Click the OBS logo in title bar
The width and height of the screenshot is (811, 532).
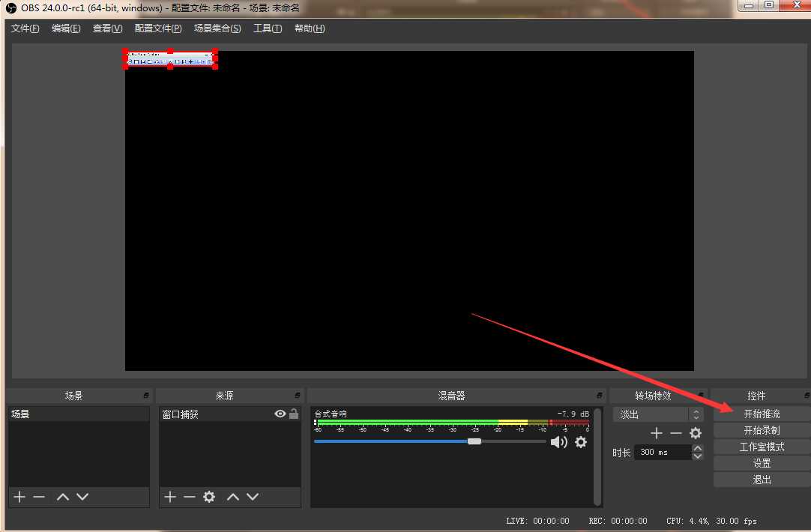(10, 7)
